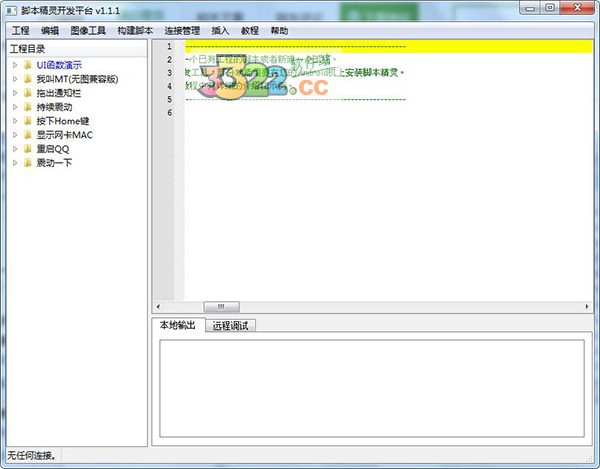Image resolution: width=600 pixels, height=469 pixels.
Task: Expand the UI函数演示 project node
Action: click(15, 65)
